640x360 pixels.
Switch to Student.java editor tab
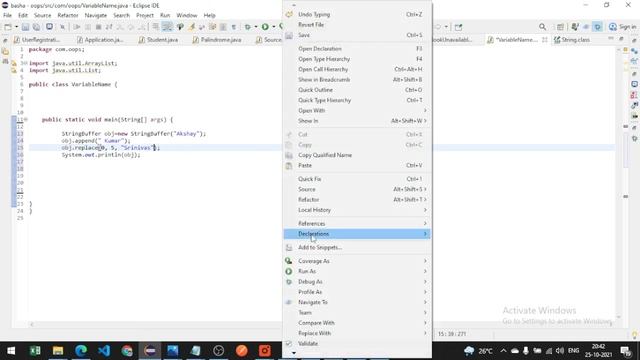pos(158,40)
